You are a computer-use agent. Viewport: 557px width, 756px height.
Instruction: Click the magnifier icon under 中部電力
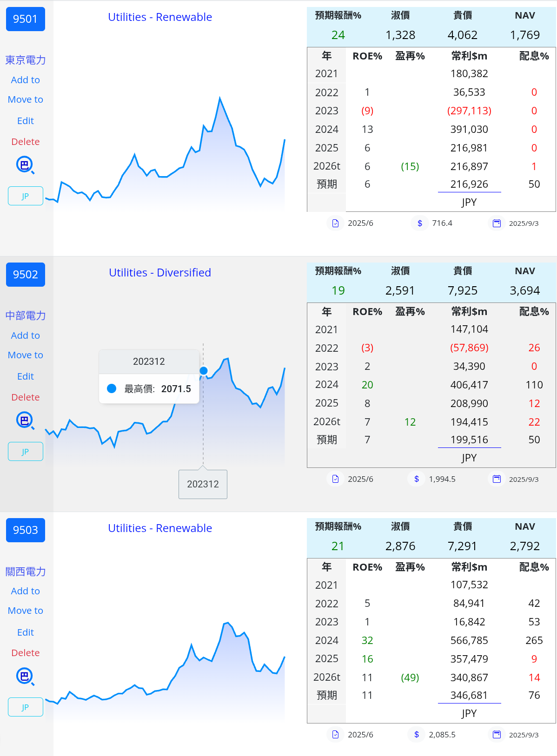tap(25, 421)
